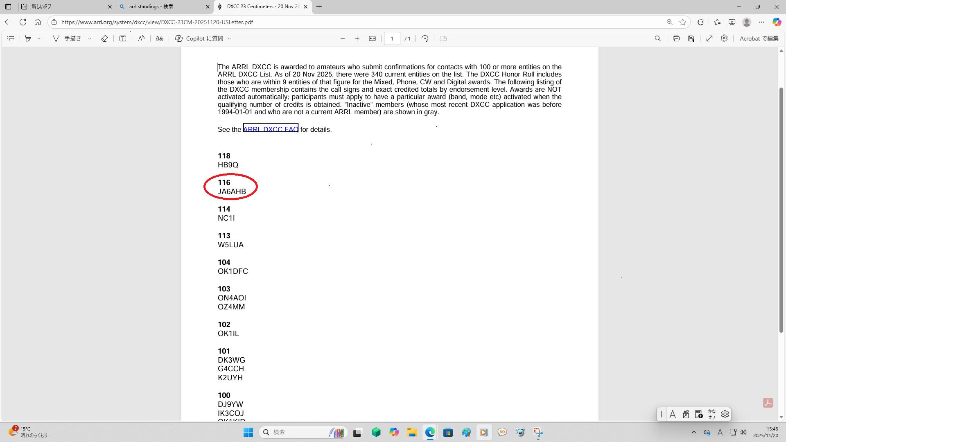980x442 pixels.
Task: Click the eraser tool in PDF toolbar
Action: coord(104,38)
